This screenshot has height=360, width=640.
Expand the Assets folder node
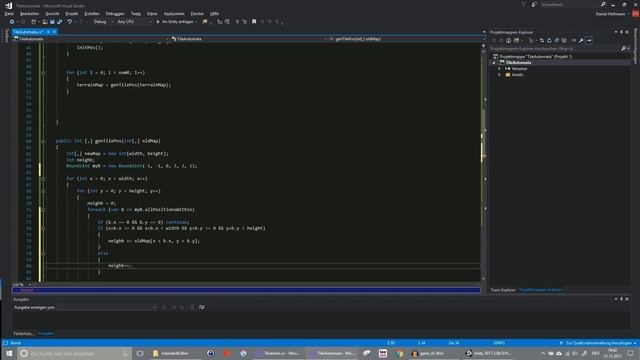tap(499, 75)
